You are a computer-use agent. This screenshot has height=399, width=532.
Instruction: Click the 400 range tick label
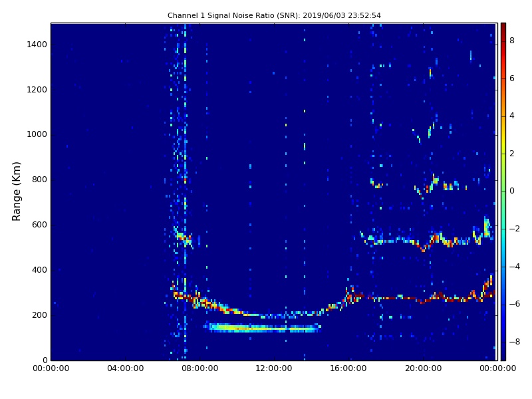click(x=39, y=270)
